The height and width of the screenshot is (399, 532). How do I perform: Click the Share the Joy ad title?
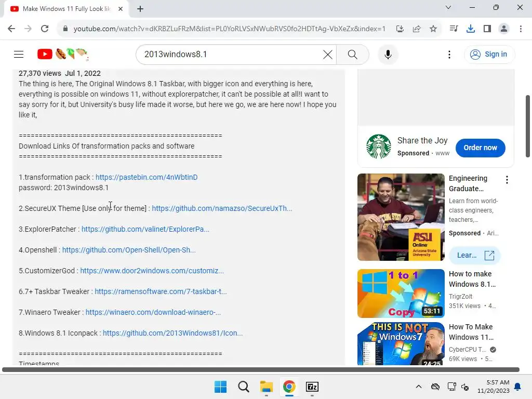(x=422, y=140)
